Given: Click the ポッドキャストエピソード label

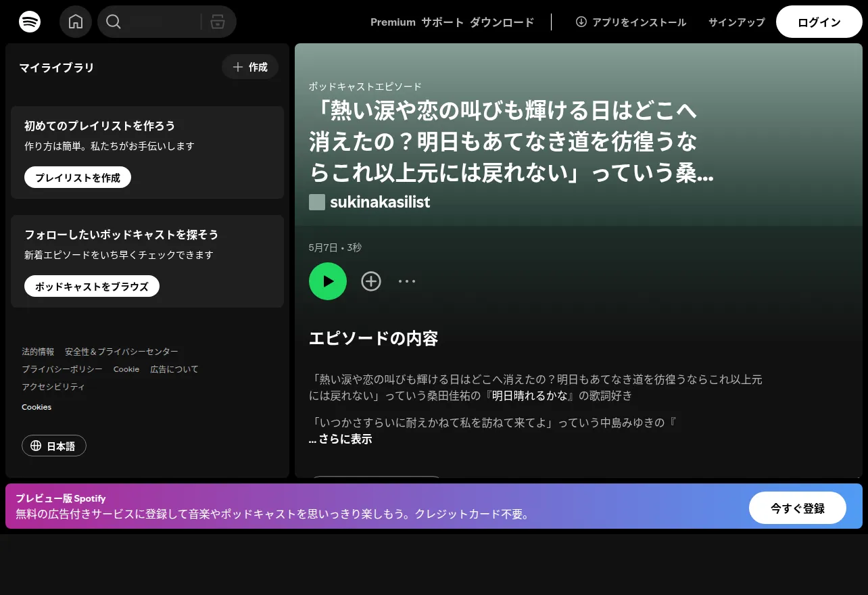Looking at the screenshot, I should 365,87.
